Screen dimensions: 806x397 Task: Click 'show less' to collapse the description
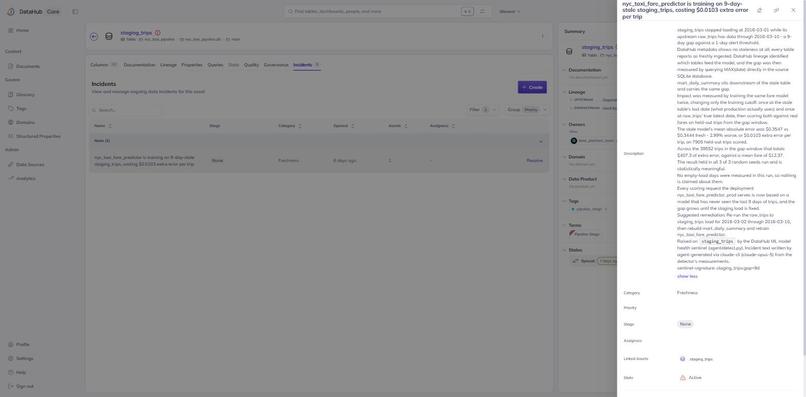(687, 276)
